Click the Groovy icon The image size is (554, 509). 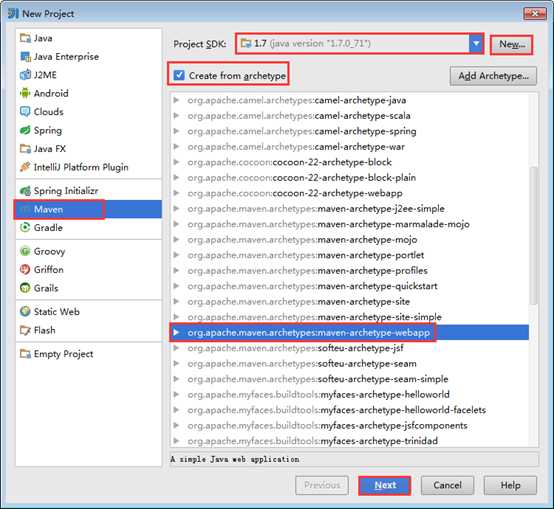[x=25, y=251]
